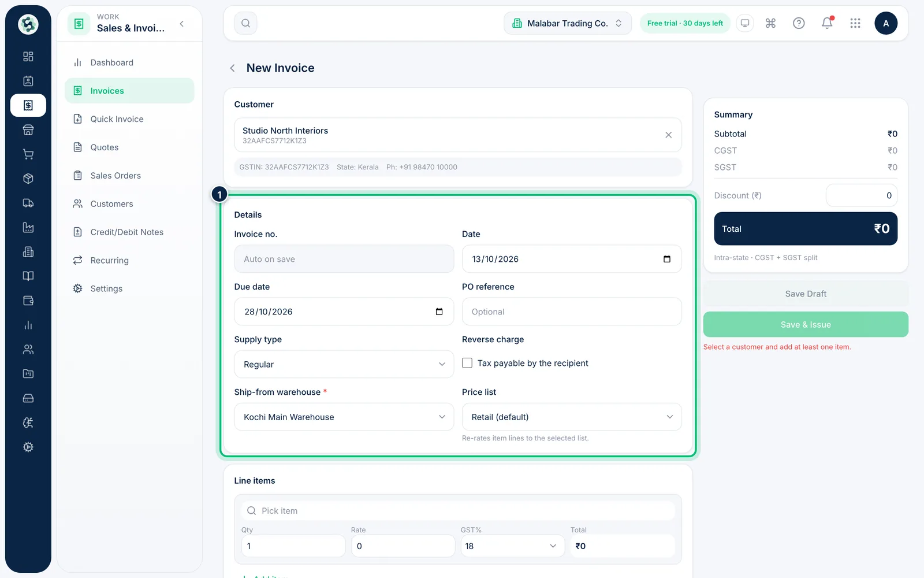
Task: Click the search magnifier icon in top bar
Action: [x=245, y=23]
